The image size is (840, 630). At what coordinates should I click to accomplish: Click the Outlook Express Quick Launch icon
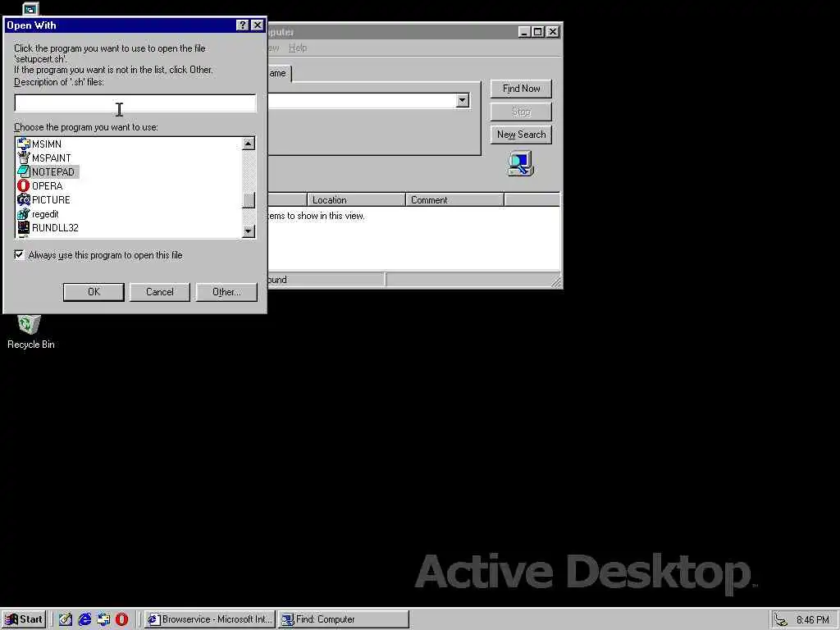tap(103, 619)
